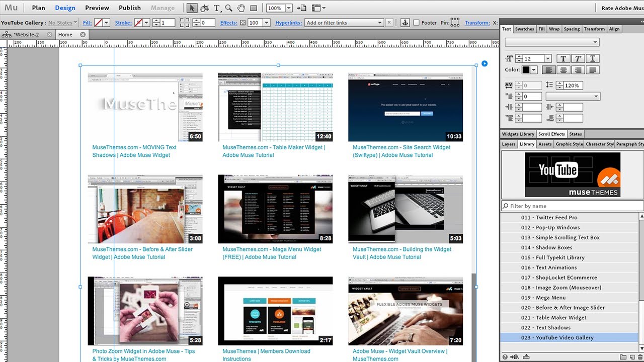Open the Stroke color dropdown
Screen dimensions: 644x362
click(146, 23)
